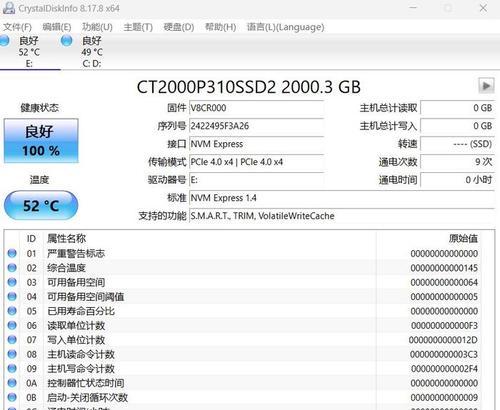Screen dimensions: 500x410
Task: Click raw value 0000000000064
Action: point(444,282)
